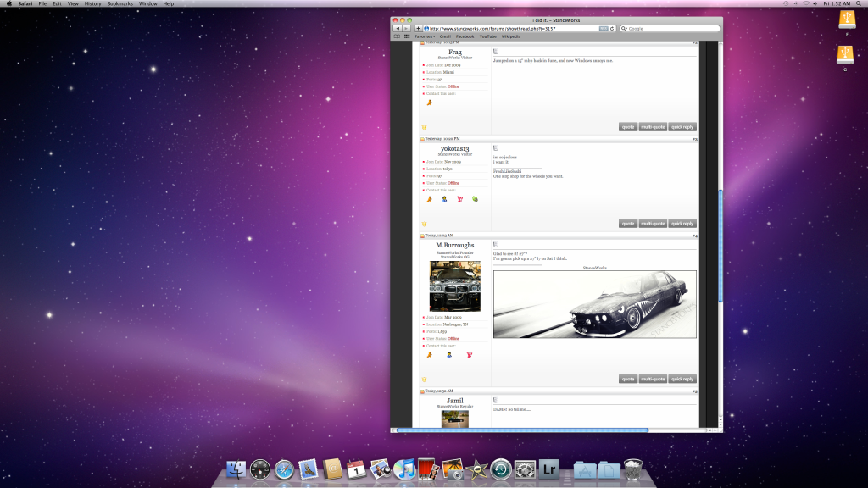Launch iTunes from the dock
Screen dimensions: 868x488
(x=404, y=469)
